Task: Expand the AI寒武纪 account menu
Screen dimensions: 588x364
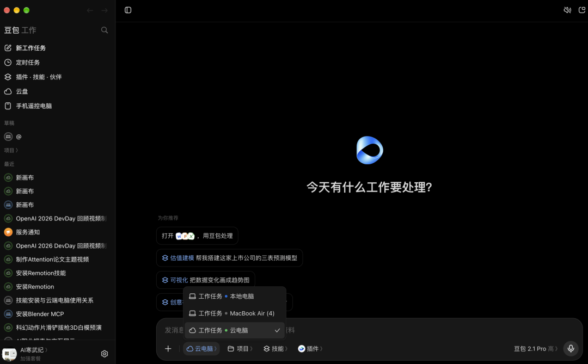Action: click(x=34, y=350)
